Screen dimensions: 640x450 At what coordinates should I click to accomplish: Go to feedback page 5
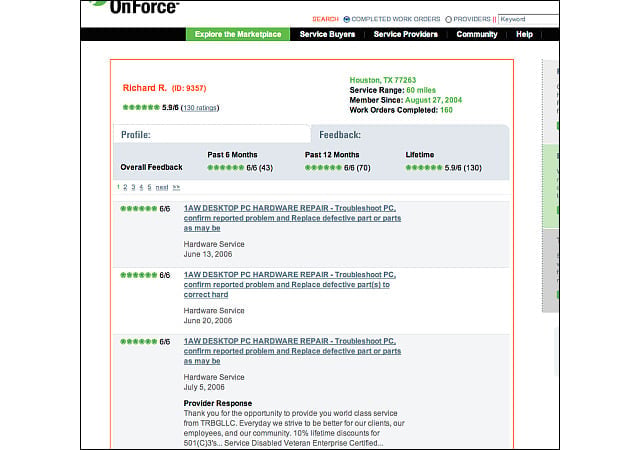(149, 187)
